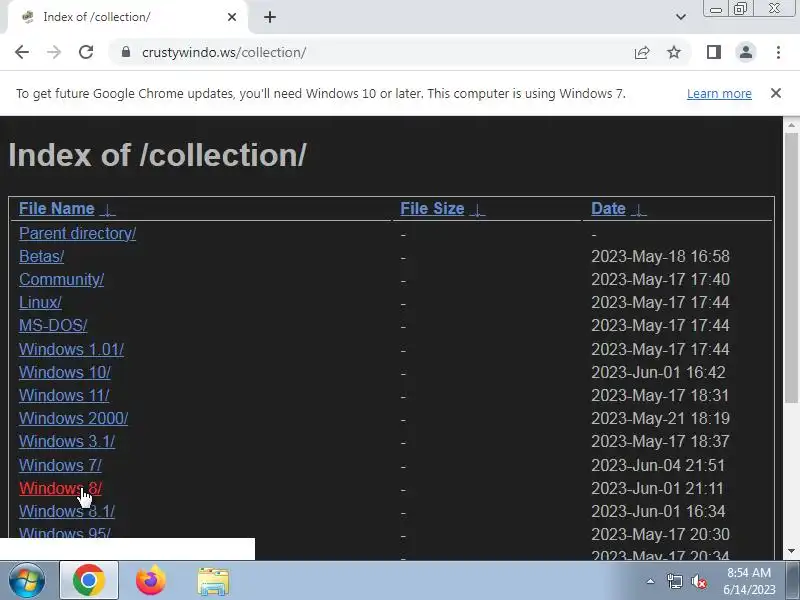
Task: Open Parent directory/ link
Action: pyautogui.click(x=78, y=233)
